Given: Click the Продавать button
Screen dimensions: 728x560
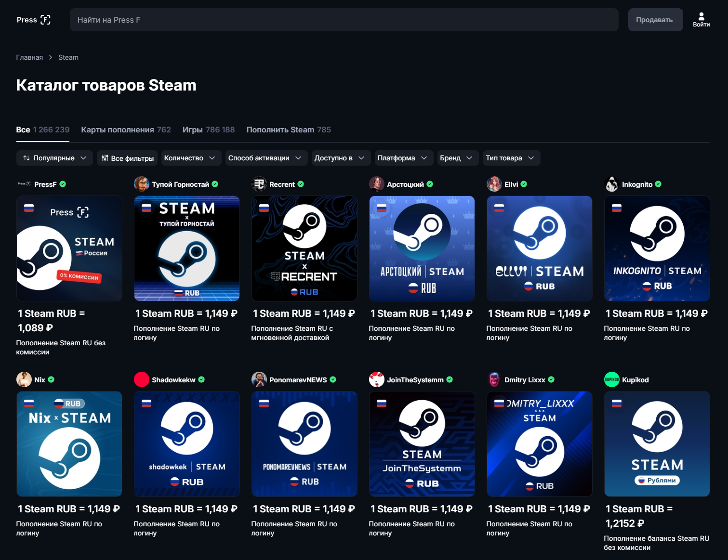Looking at the screenshot, I should 655,20.
